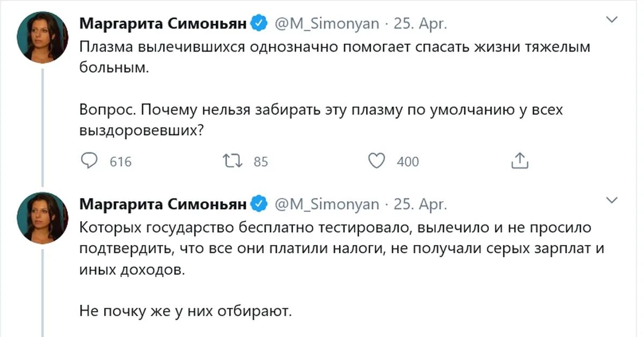
Task: Like the tweet with the heart icon
Action: click(378, 161)
